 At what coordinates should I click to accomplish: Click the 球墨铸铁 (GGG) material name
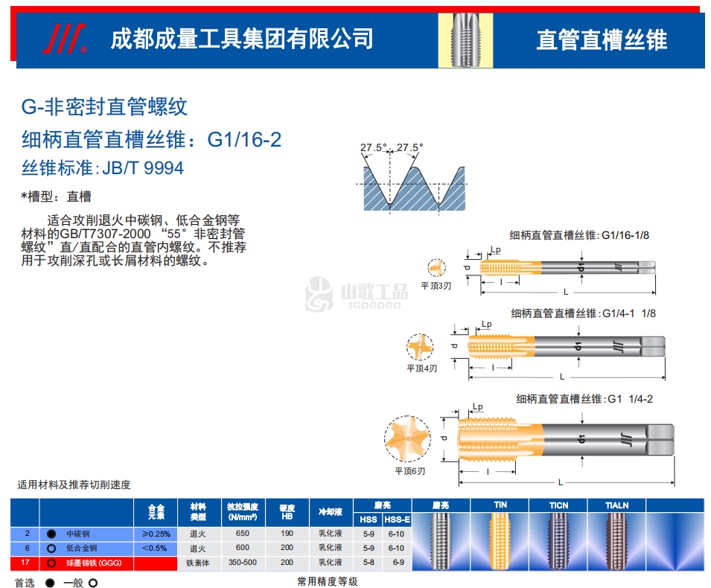pos(94,563)
